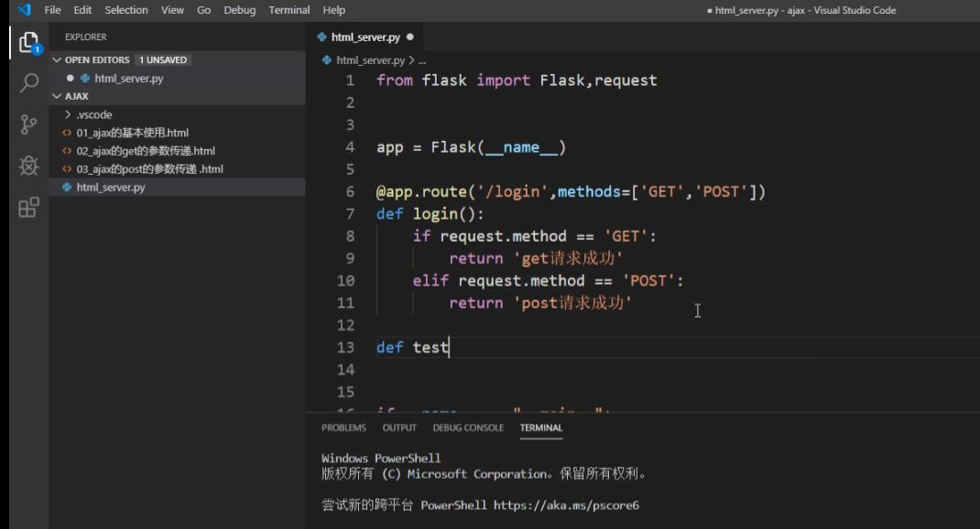The width and height of the screenshot is (980, 529).
Task: Switch to the OUTPUT panel tab
Action: point(399,427)
